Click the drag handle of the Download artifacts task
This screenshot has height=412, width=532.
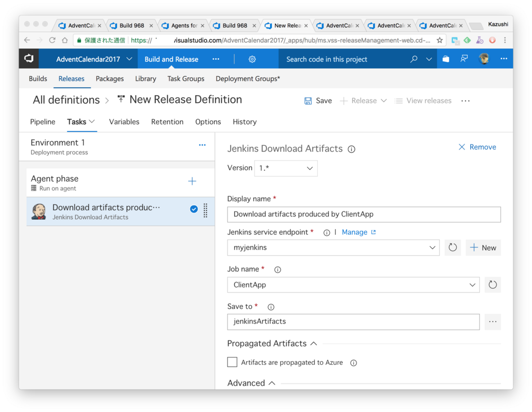tap(205, 210)
